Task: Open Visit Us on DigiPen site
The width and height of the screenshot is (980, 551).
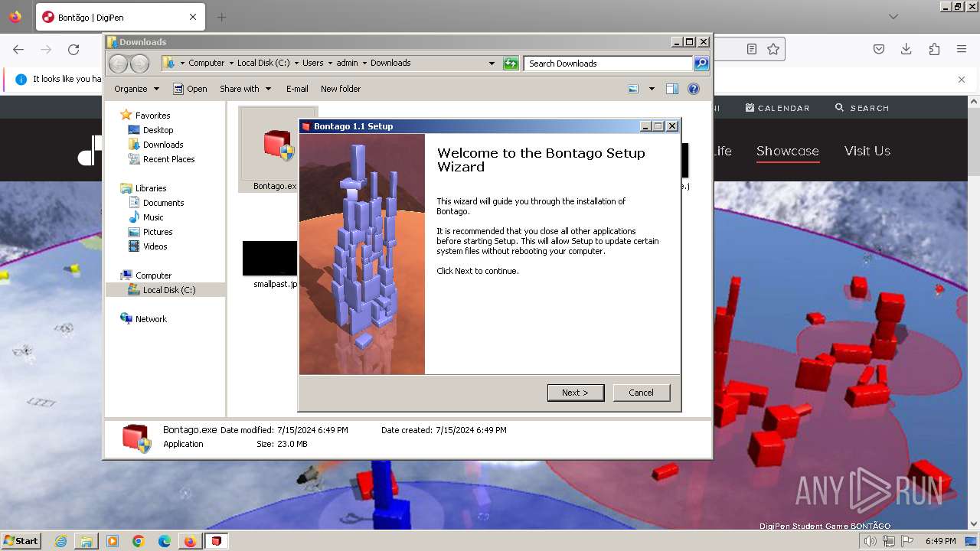Action: (x=867, y=152)
